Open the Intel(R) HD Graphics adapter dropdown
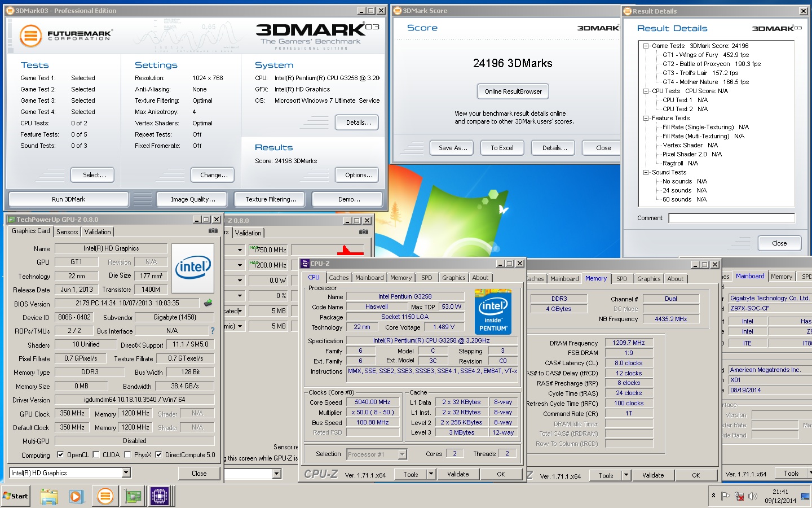 coord(126,472)
